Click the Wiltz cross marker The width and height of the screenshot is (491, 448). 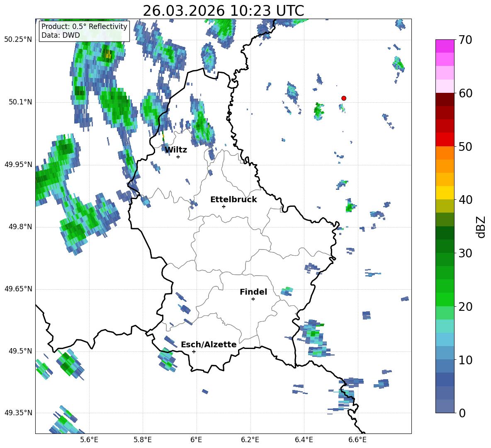pyautogui.click(x=178, y=157)
